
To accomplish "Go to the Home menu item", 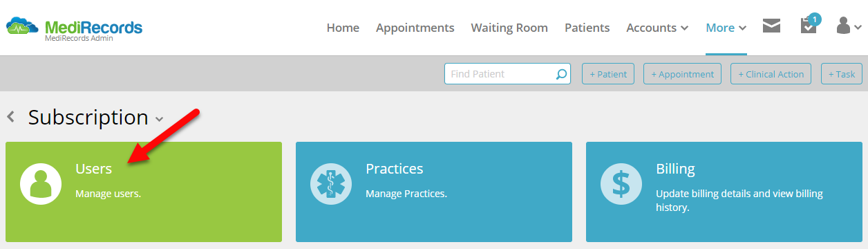I will [x=343, y=28].
